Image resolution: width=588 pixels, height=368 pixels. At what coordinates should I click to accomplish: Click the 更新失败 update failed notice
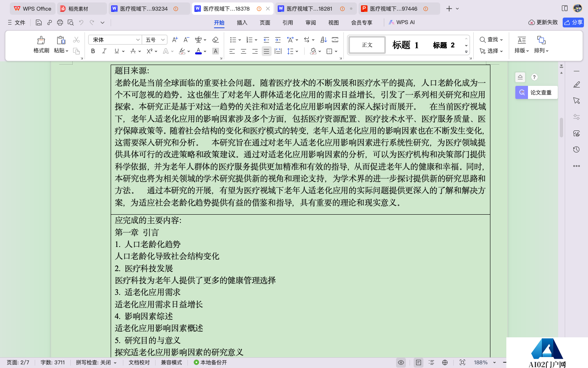(x=543, y=22)
